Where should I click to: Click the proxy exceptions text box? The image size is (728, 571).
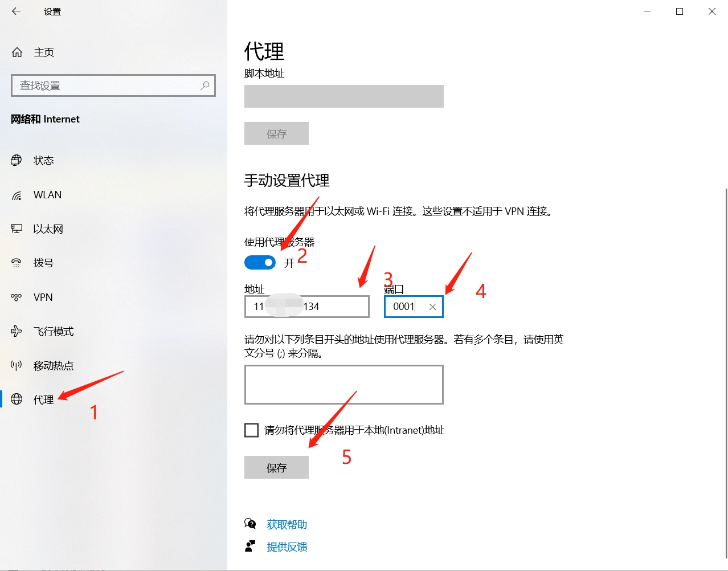pos(343,385)
